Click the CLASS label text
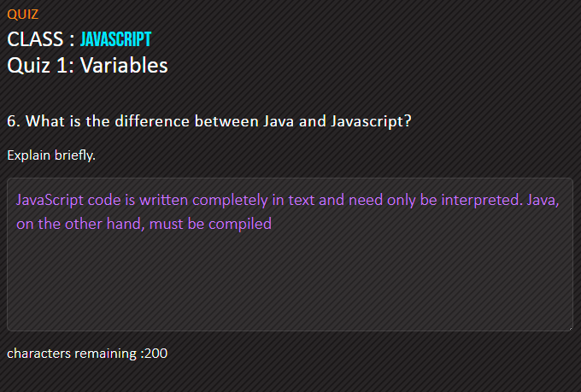Image resolution: width=581 pixels, height=392 pixels. tap(35, 39)
